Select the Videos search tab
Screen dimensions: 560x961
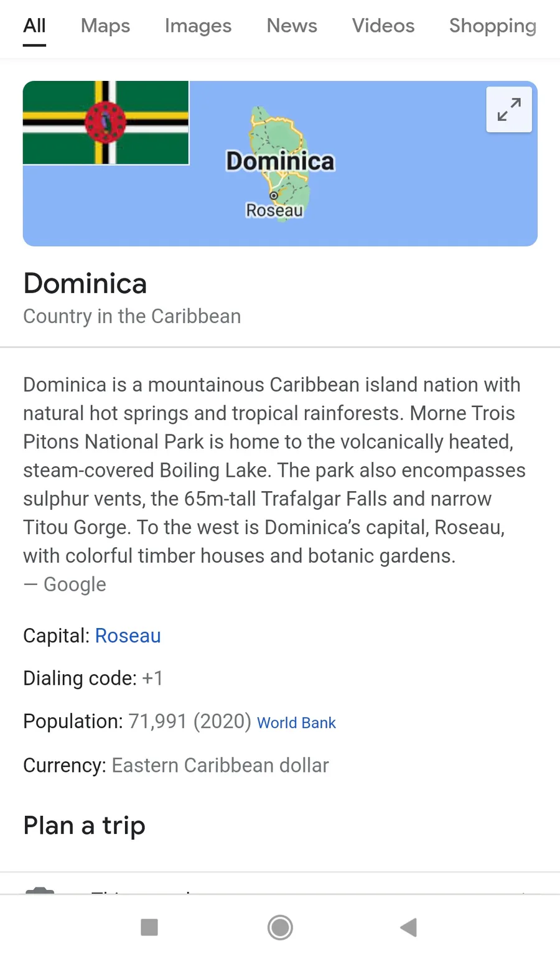coord(383,26)
